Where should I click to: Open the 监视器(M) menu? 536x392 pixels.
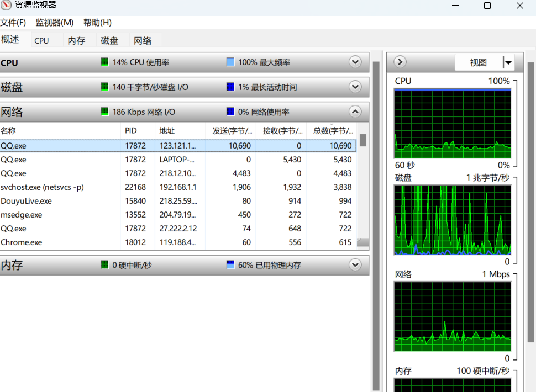[x=55, y=23]
